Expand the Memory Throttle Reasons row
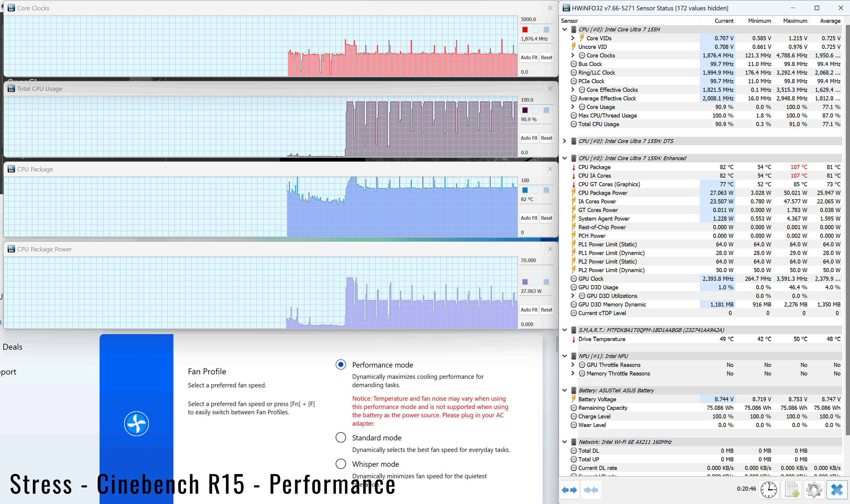The width and height of the screenshot is (850, 504). (573, 373)
